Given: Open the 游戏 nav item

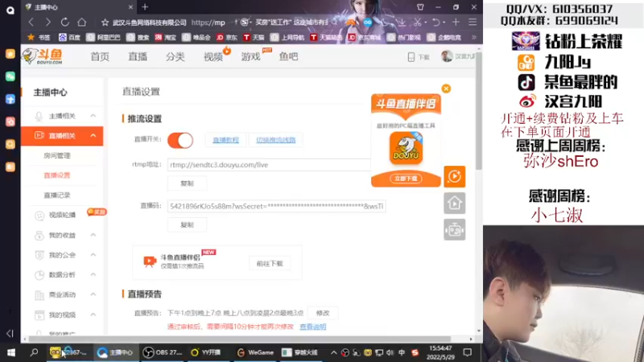Looking at the screenshot, I should pyautogui.click(x=251, y=56).
